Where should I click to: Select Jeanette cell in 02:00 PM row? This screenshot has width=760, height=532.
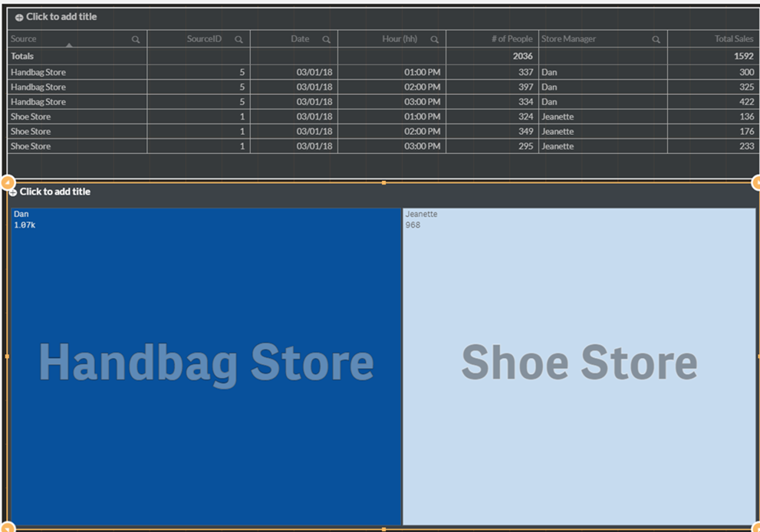(603, 131)
